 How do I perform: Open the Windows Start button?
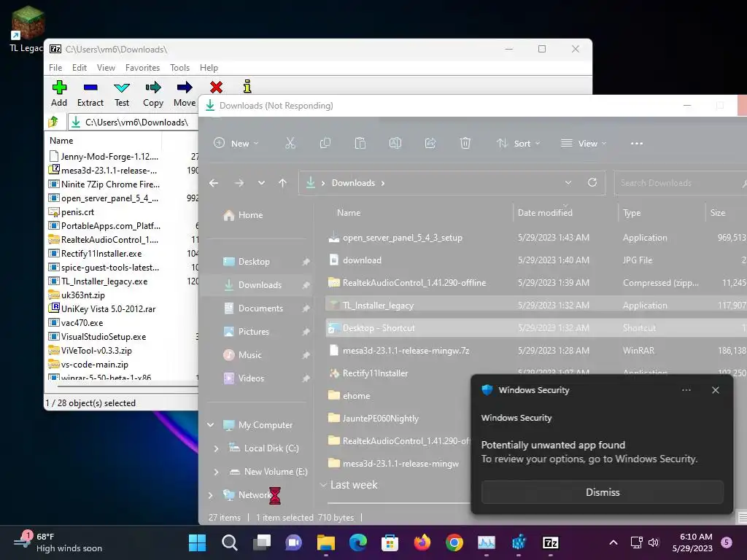[197, 542]
